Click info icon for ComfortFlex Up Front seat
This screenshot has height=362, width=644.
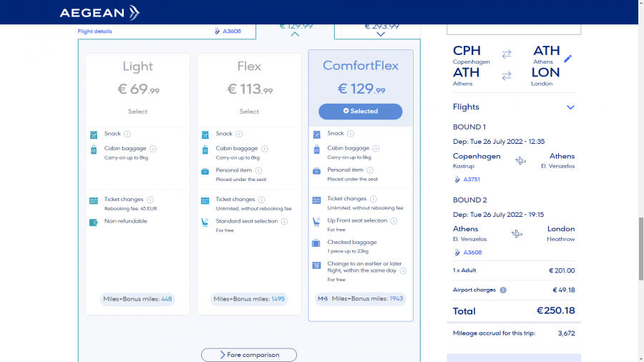pyautogui.click(x=394, y=220)
